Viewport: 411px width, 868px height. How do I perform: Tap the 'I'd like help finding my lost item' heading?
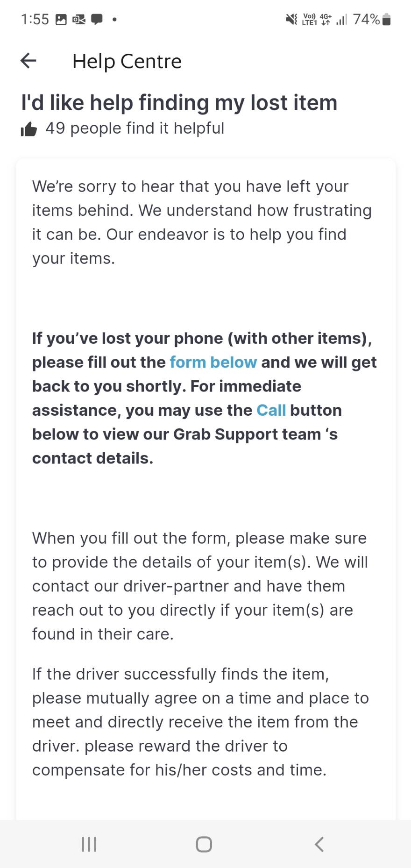coord(179,103)
